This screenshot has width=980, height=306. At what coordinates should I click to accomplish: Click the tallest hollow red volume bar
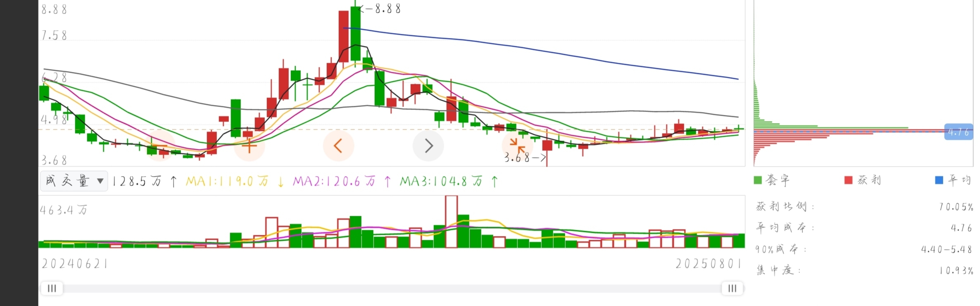point(451,222)
